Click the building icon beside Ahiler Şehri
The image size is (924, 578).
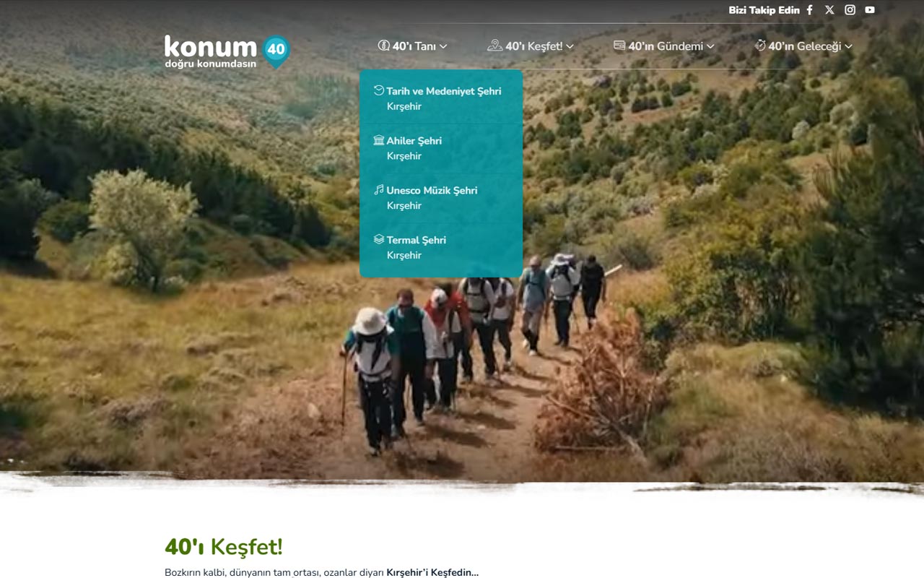click(x=379, y=140)
